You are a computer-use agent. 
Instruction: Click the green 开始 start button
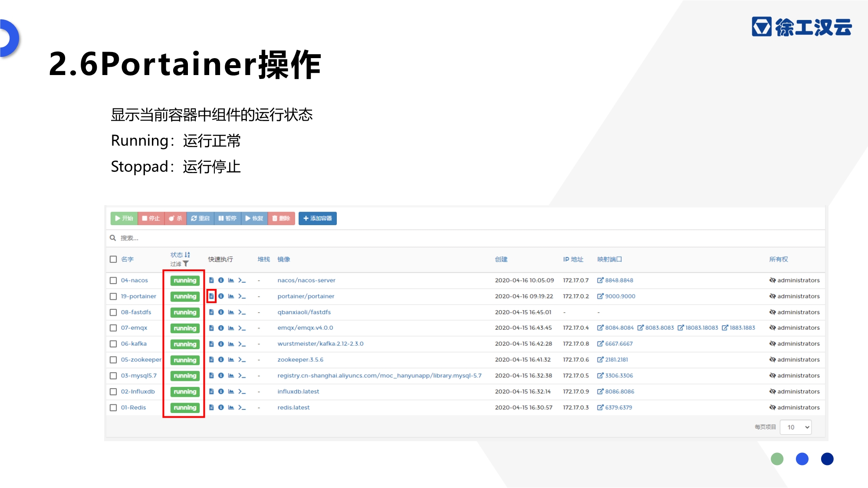click(x=124, y=218)
